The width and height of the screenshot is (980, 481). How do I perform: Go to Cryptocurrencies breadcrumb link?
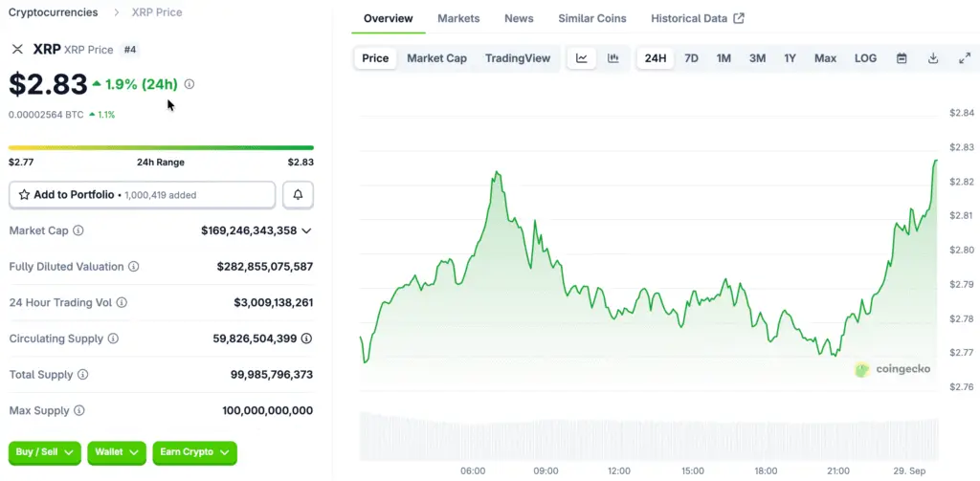[x=53, y=12]
